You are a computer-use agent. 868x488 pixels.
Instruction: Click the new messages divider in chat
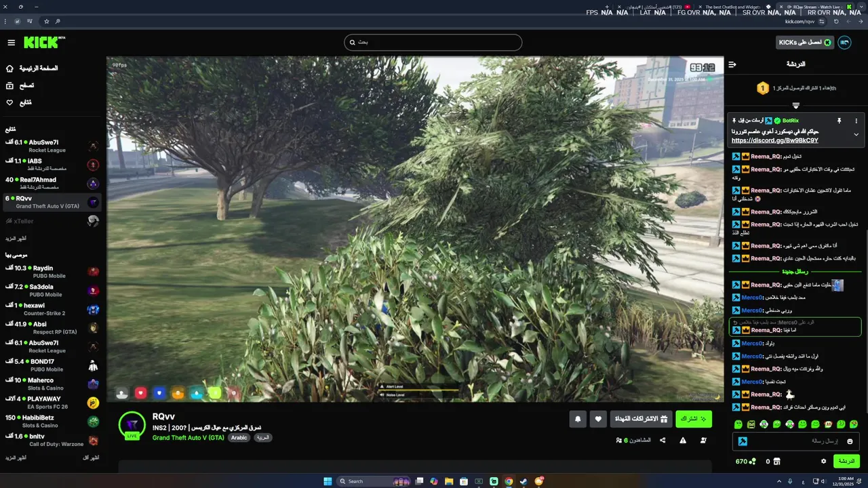[795, 272]
